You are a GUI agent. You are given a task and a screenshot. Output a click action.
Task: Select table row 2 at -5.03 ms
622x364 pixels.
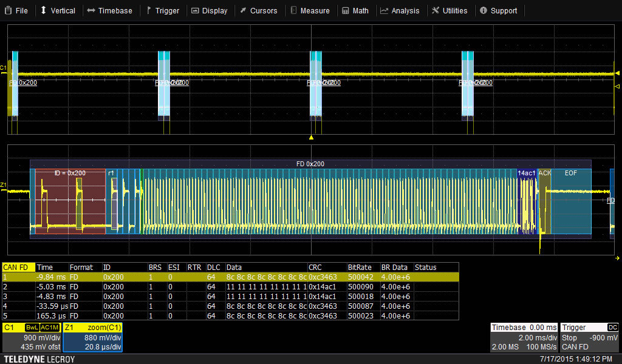click(x=231, y=286)
